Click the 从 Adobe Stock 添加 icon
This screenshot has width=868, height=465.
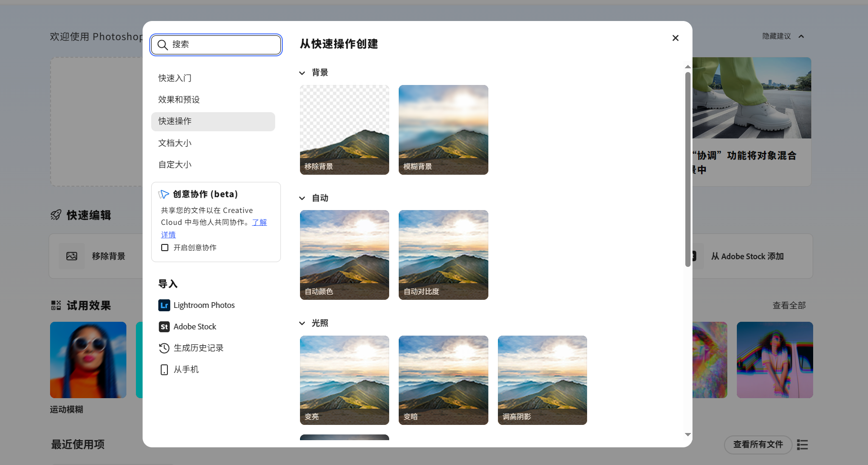(694, 256)
